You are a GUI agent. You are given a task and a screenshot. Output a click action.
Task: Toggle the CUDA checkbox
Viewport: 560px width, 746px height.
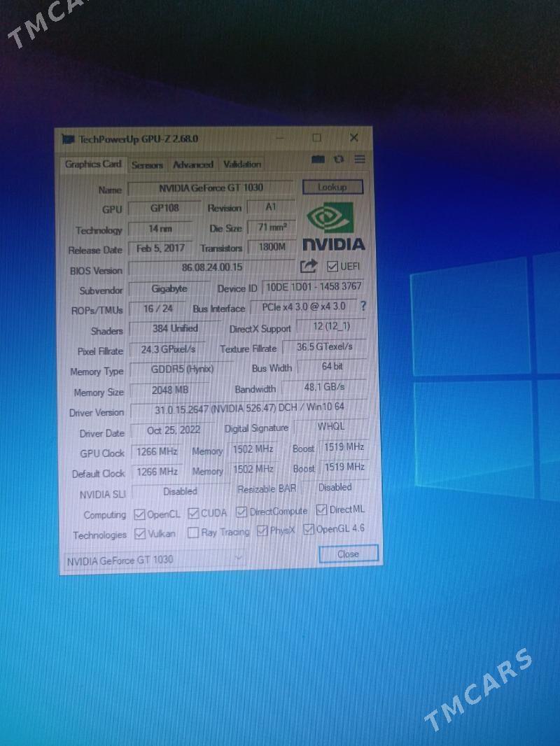[x=193, y=513]
